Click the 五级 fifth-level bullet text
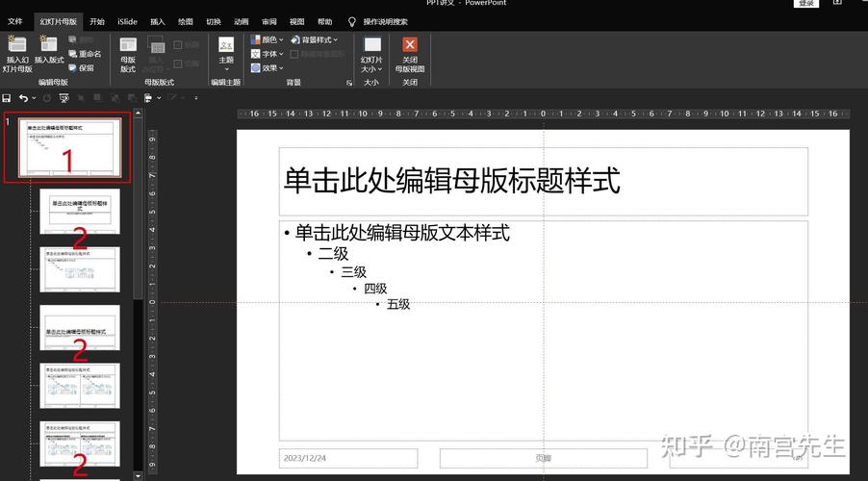 point(398,304)
